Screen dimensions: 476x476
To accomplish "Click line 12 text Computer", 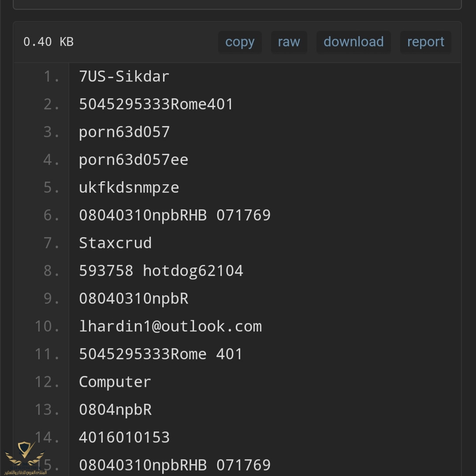I will point(115,382).
